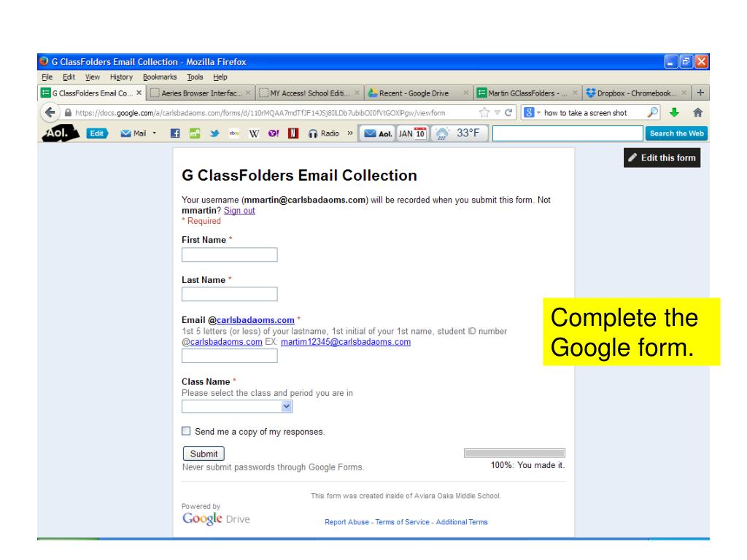Click the Sign out link

point(239,211)
